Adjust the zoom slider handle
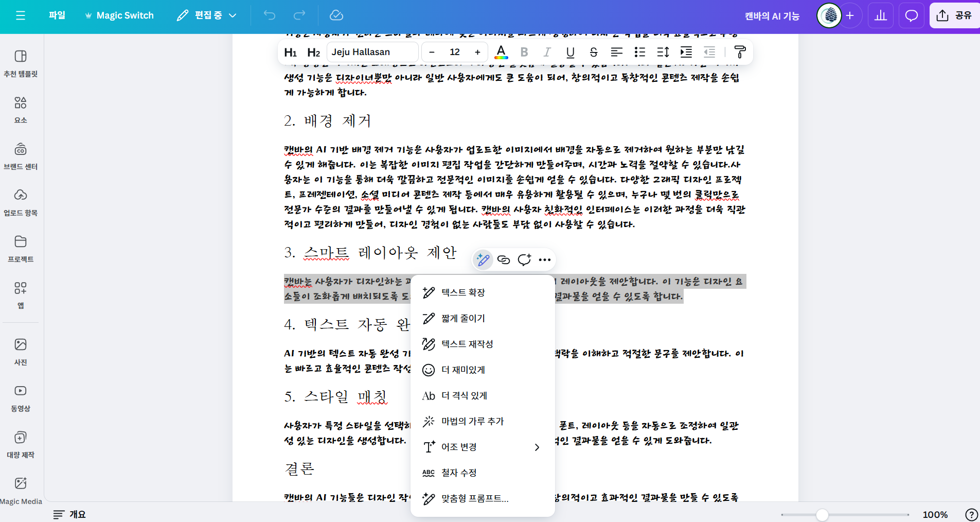This screenshot has height=522, width=980. (822, 515)
